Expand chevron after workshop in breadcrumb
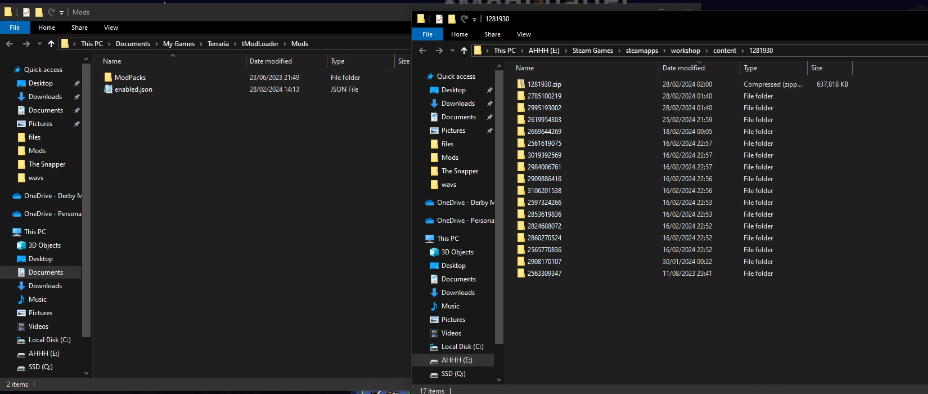 (707, 51)
